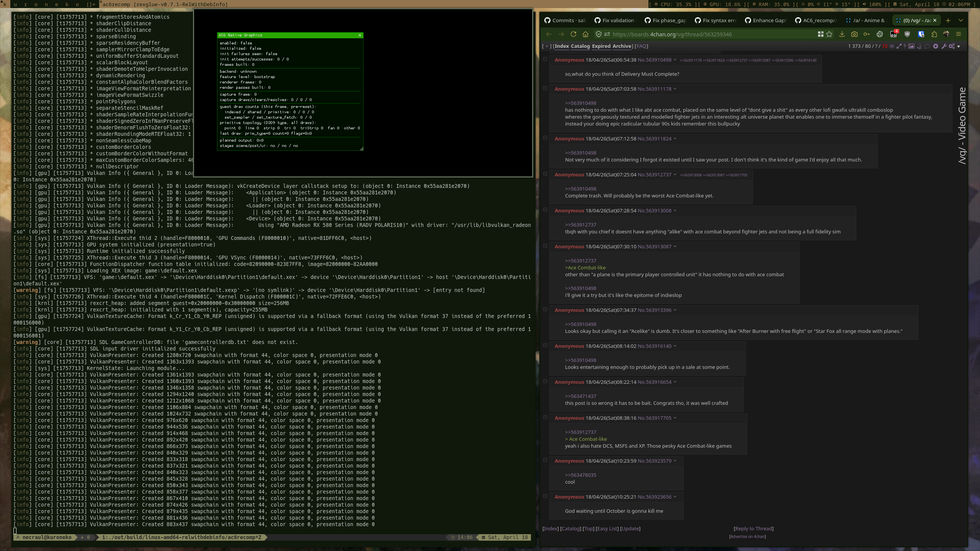Bookmark this page with the star icon
Screen dimensions: 980x551
829,34
